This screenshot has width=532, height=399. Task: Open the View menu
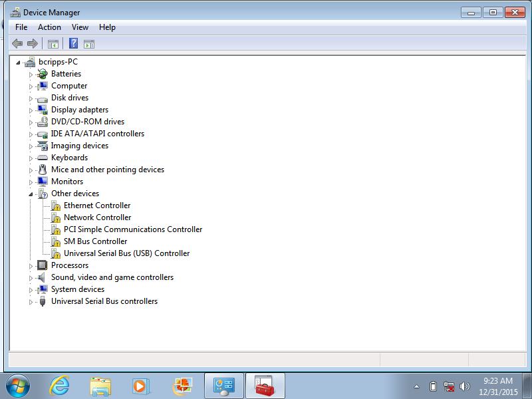point(80,27)
